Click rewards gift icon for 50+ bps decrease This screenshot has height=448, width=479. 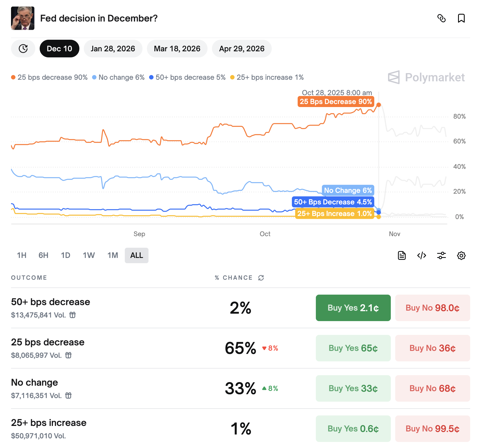coord(72,315)
